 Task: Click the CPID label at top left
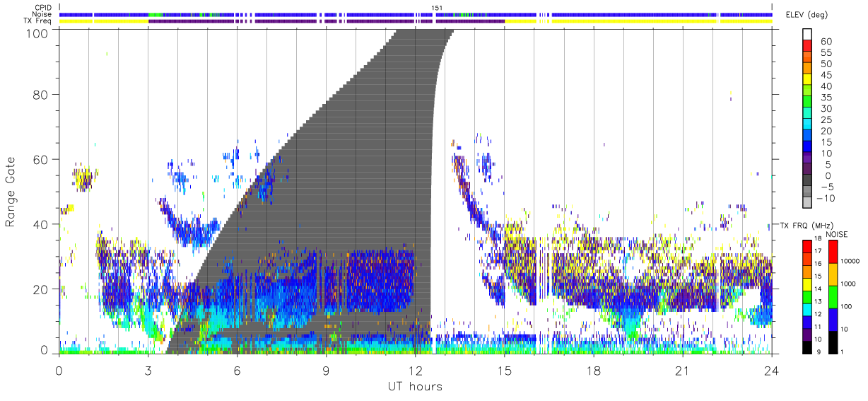click(44, 7)
